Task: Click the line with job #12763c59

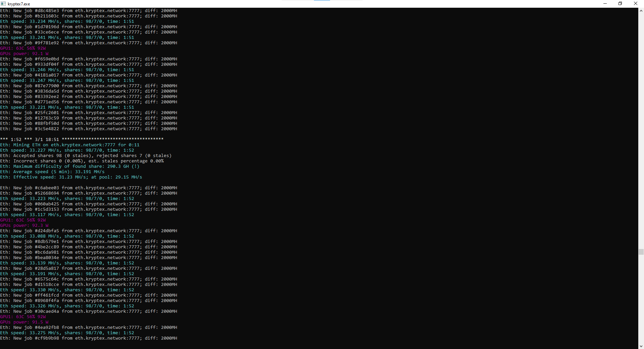Action: [x=89, y=118]
